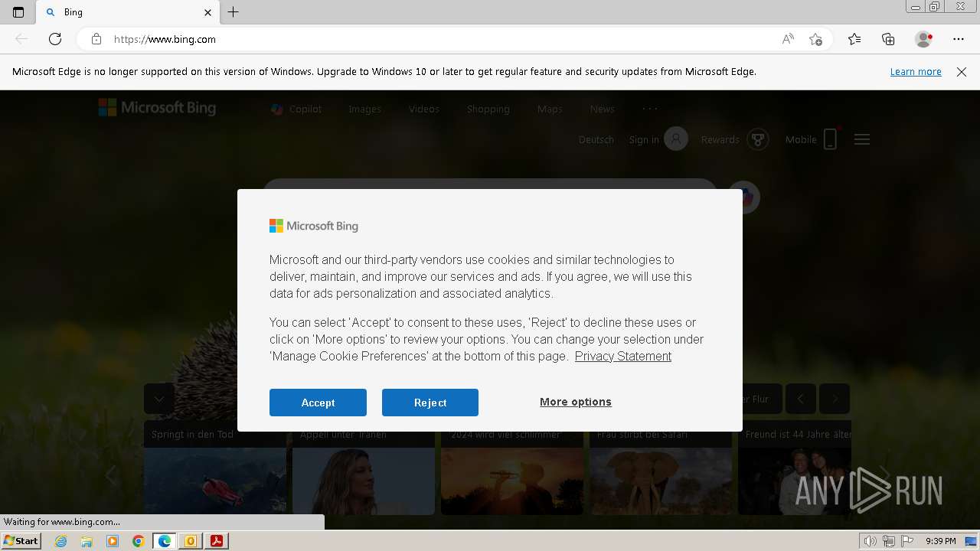Toggle the Read aloud icon
The height and width of the screenshot is (551, 980).
(788, 39)
